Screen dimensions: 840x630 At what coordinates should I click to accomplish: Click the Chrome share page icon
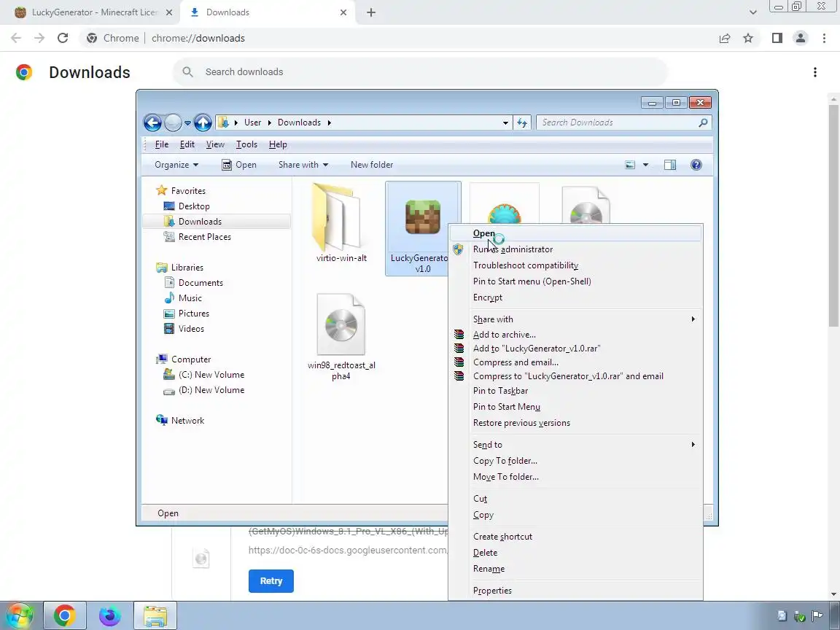coord(724,38)
